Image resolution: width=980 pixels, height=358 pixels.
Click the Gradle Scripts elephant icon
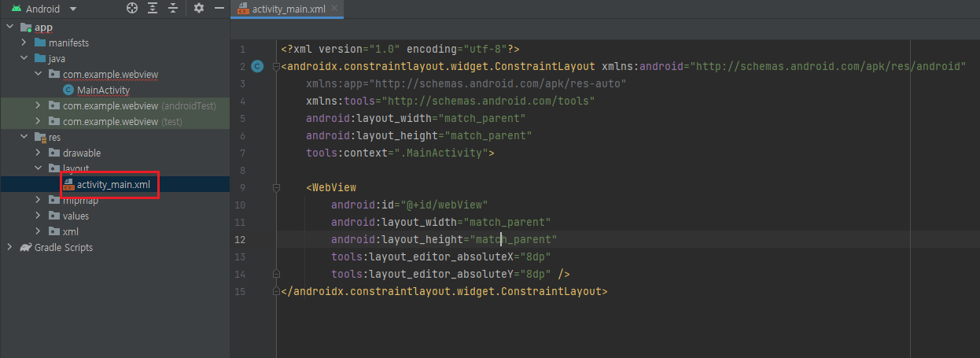[x=26, y=247]
